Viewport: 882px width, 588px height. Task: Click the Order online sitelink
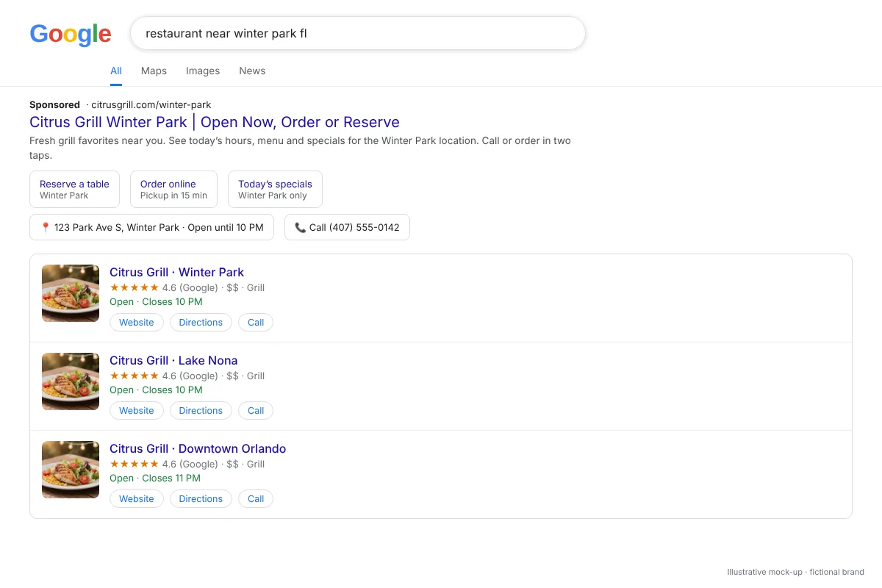[x=173, y=190]
